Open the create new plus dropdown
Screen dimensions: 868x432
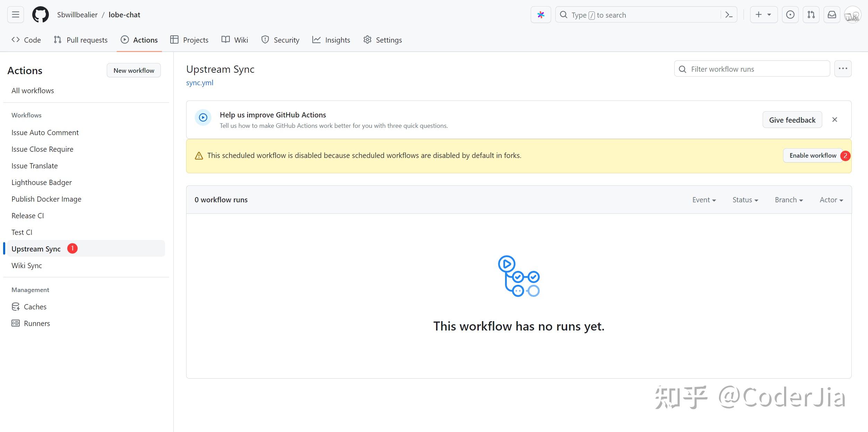click(763, 15)
